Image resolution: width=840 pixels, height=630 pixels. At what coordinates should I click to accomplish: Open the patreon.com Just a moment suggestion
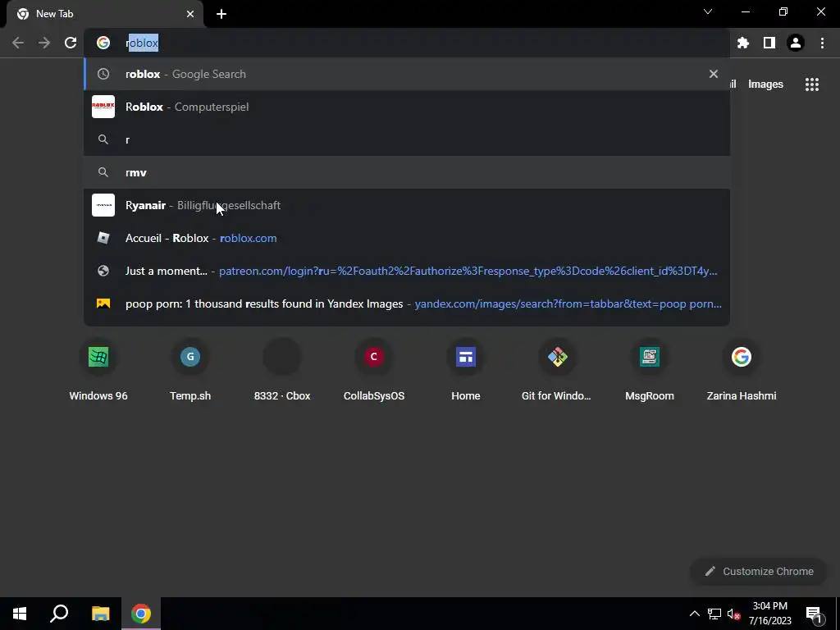coord(407,271)
